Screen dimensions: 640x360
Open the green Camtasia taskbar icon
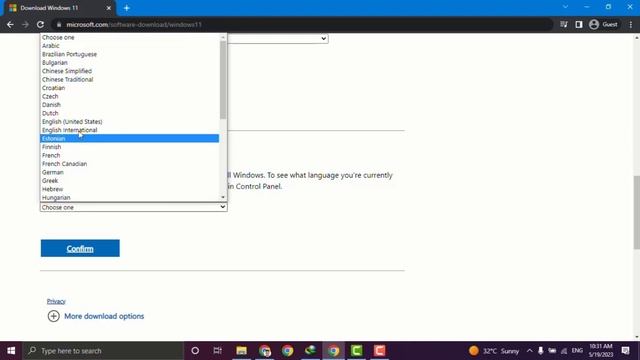click(356, 351)
